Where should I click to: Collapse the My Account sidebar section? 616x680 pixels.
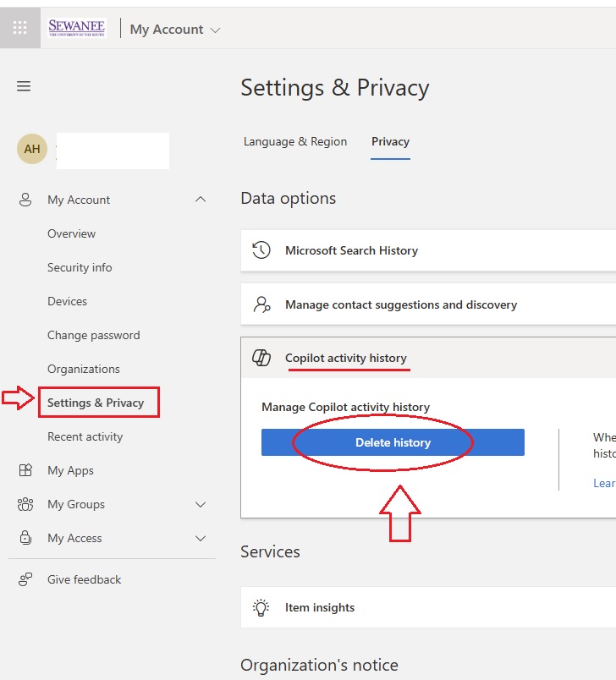point(201,200)
